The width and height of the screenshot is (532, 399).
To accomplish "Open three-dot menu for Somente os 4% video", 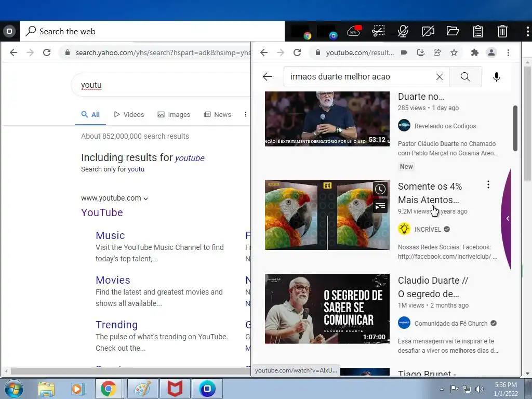I will coord(488,184).
